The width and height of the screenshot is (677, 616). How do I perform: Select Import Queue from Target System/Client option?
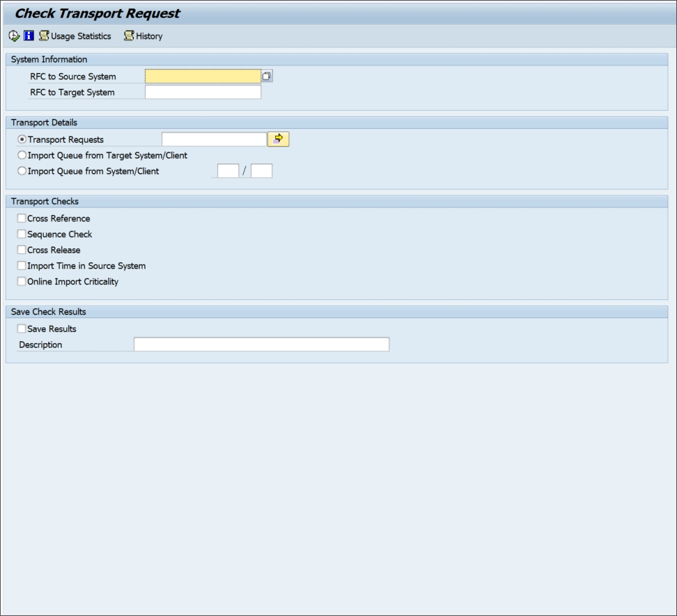coord(22,155)
